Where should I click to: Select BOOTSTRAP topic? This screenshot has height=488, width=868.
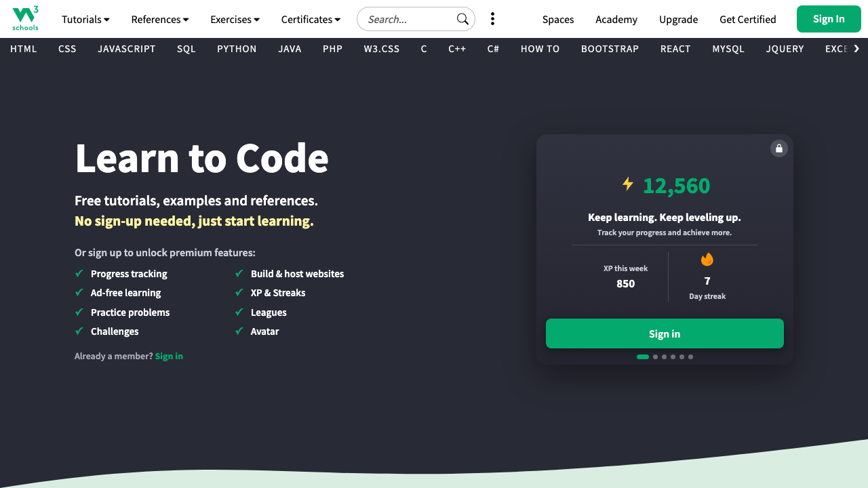coord(610,49)
